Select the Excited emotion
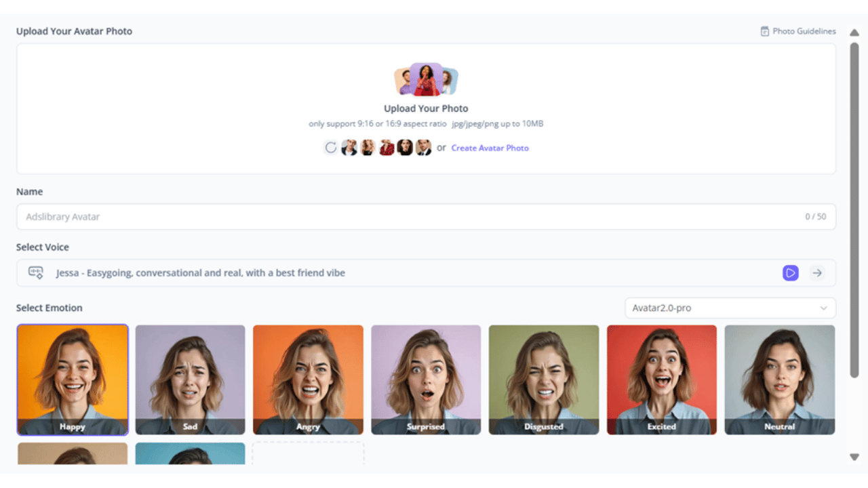Image resolution: width=868 pixels, height=488 pixels. (662, 380)
